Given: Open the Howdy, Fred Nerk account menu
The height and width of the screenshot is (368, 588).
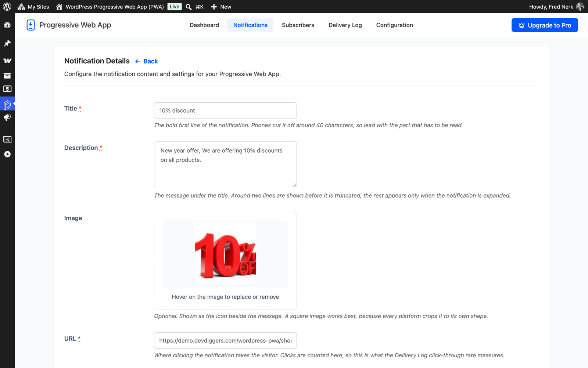Looking at the screenshot, I should (556, 7).
